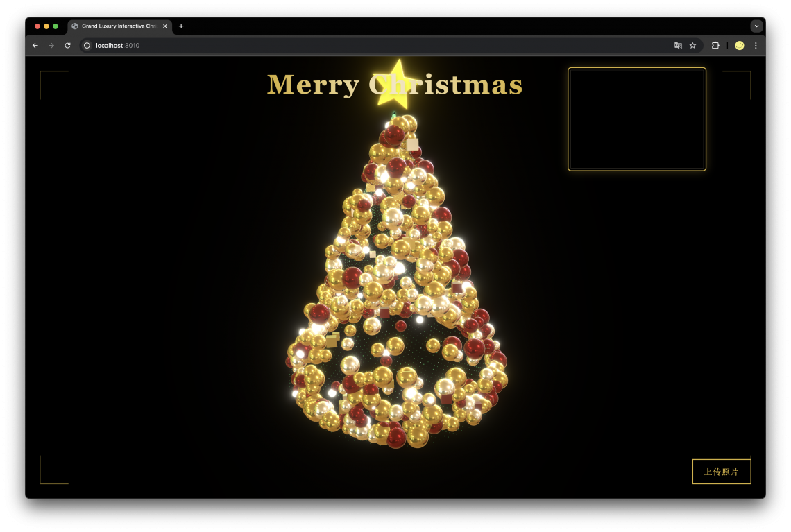Open a new tab with plus button

tap(181, 26)
